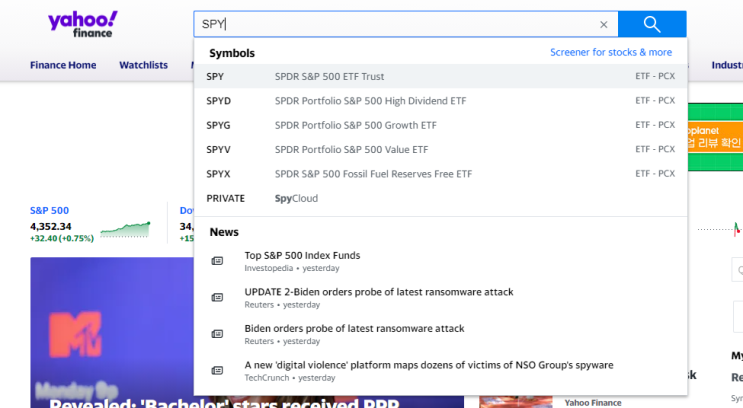Screen dimensions: 743x408
Task: Open Screener for stocks & more link
Action: 611,52
